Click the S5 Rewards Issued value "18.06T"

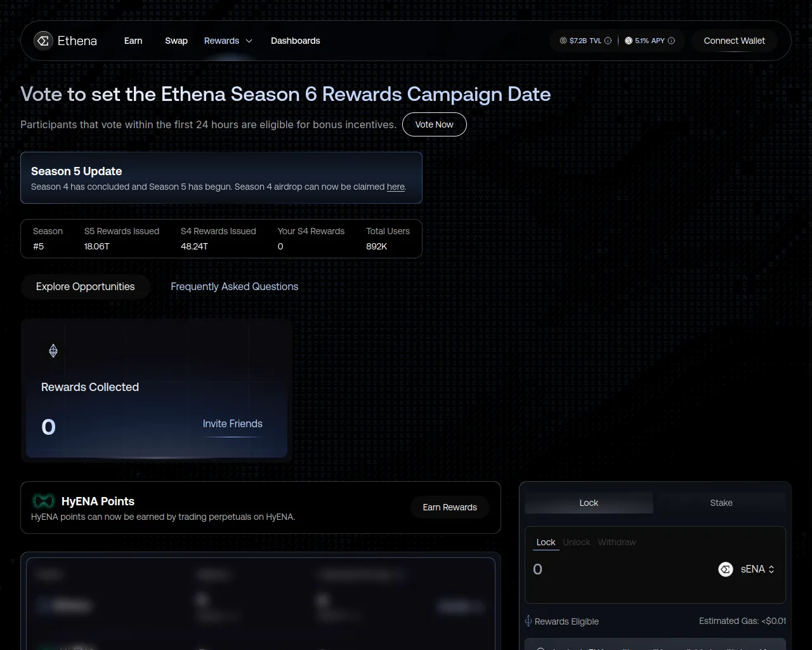97,246
